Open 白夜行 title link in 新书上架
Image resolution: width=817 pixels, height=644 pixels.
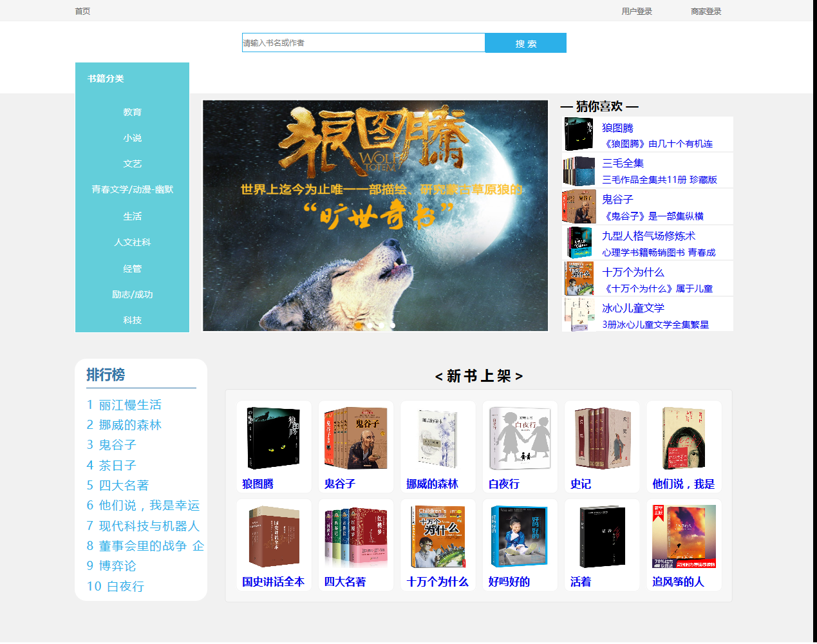[503, 484]
